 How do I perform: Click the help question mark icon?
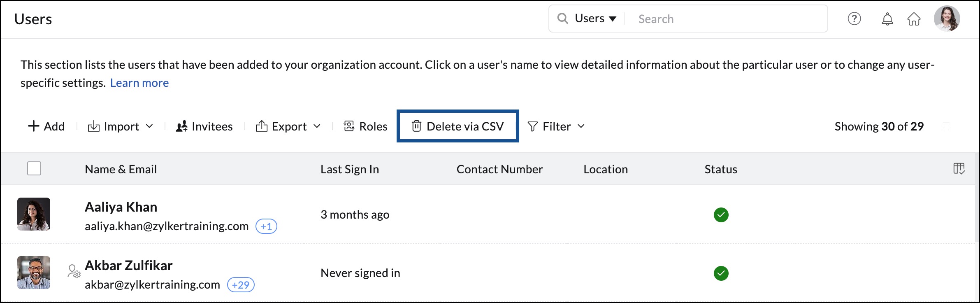click(854, 19)
